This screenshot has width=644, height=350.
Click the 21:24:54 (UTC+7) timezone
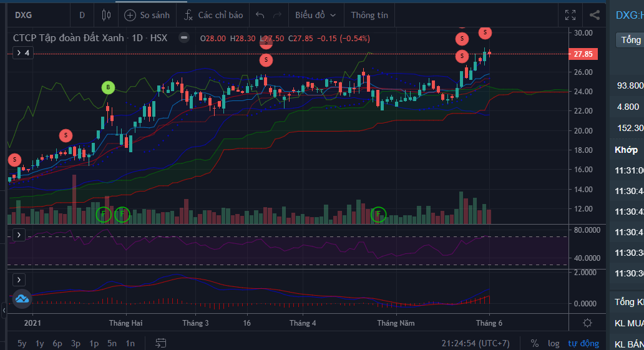tap(475, 343)
